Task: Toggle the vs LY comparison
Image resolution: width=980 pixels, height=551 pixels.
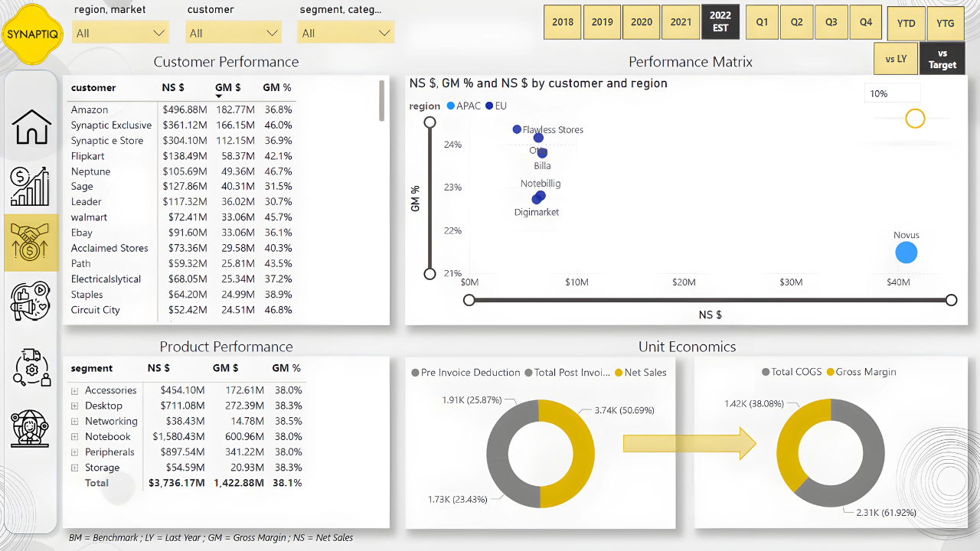Action: [x=896, y=59]
